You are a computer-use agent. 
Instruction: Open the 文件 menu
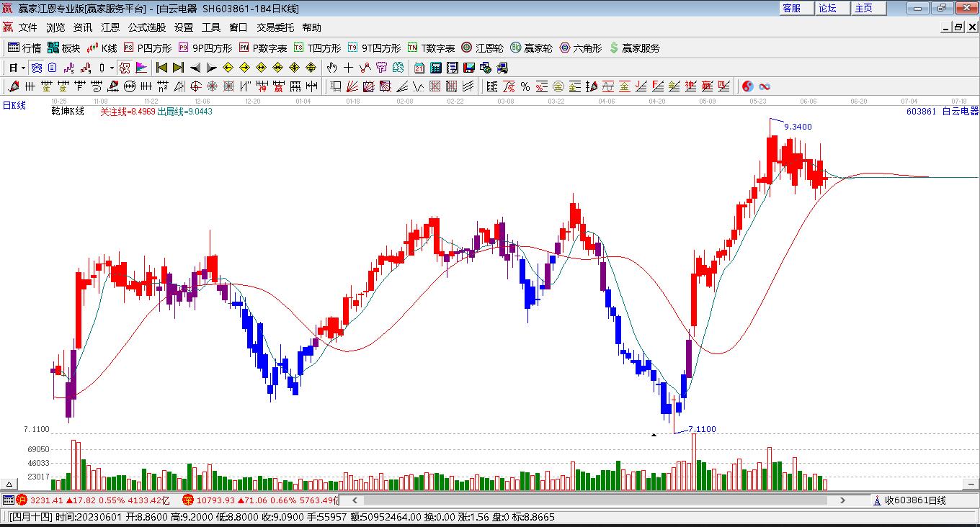click(28, 27)
